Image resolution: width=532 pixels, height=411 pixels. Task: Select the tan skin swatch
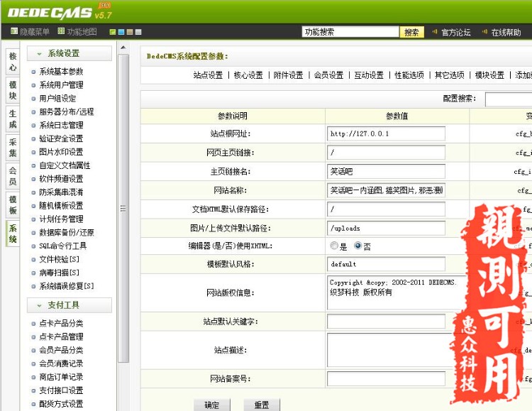click(130, 32)
